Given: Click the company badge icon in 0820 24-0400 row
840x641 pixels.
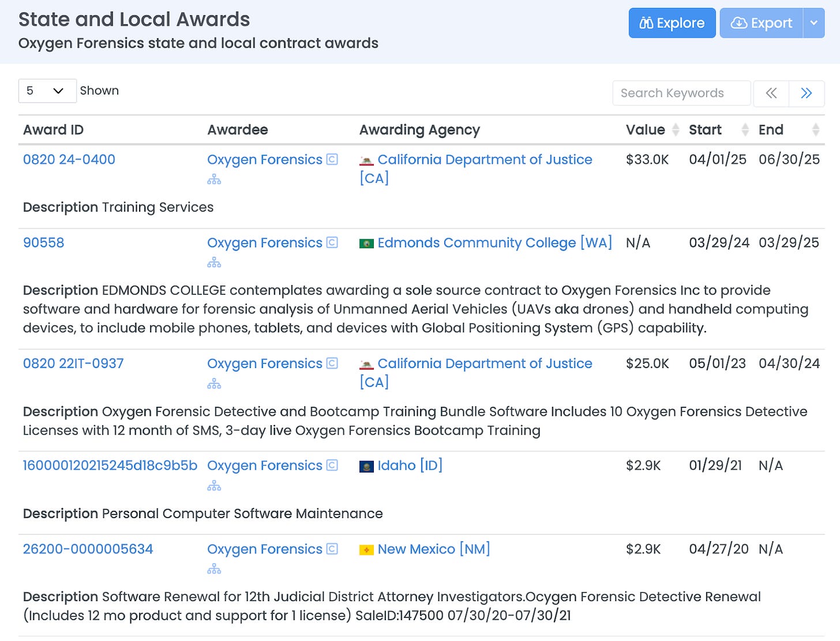Looking at the screenshot, I should pos(332,159).
